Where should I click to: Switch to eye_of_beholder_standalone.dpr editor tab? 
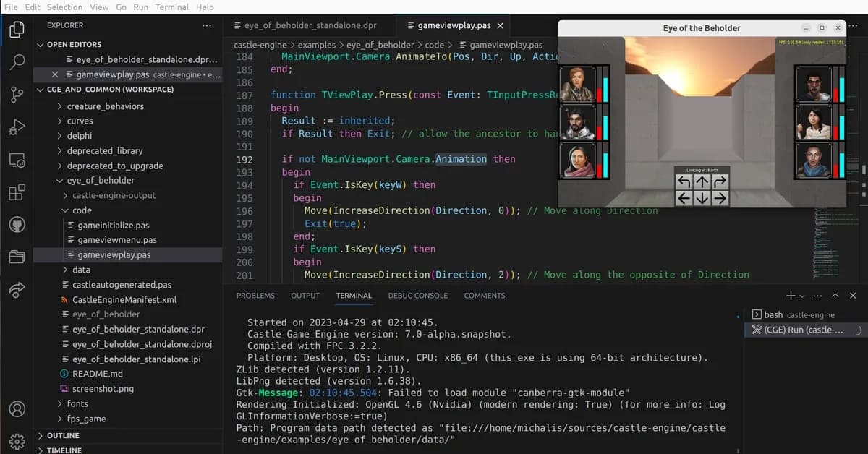[310, 25]
